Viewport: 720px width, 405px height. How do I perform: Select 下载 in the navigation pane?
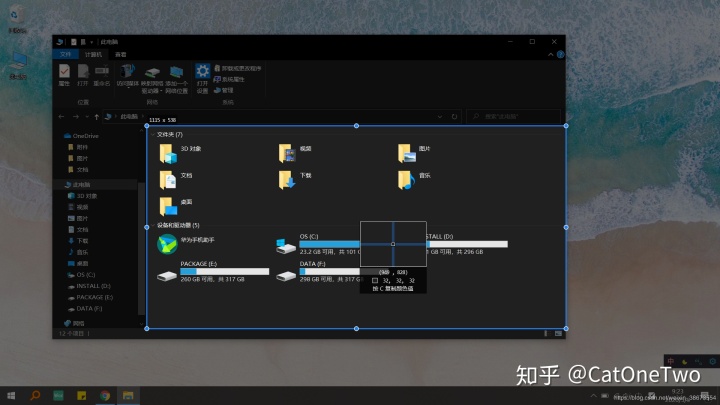(x=78, y=241)
